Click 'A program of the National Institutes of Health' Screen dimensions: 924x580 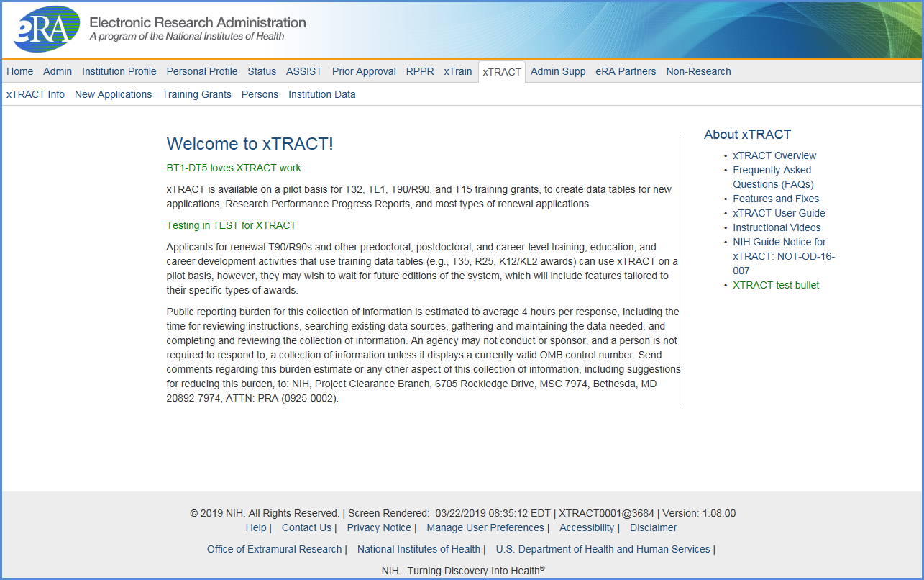(x=187, y=37)
